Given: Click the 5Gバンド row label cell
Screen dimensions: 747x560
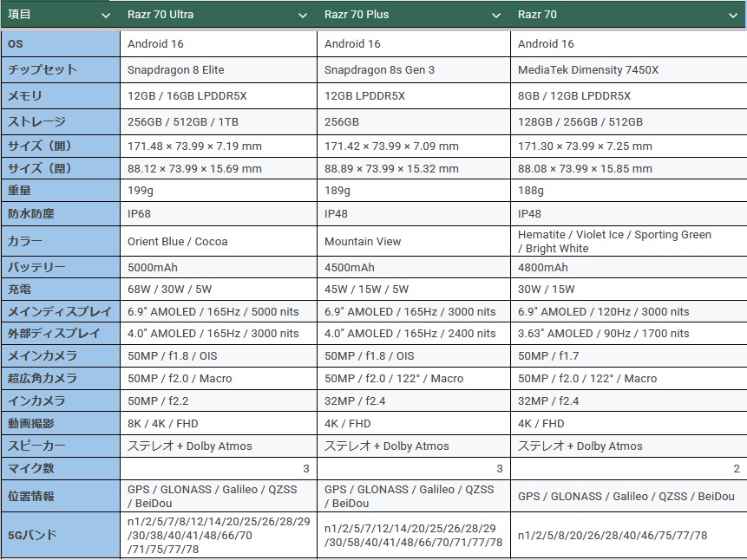Looking at the screenshot, I should click(x=61, y=535).
